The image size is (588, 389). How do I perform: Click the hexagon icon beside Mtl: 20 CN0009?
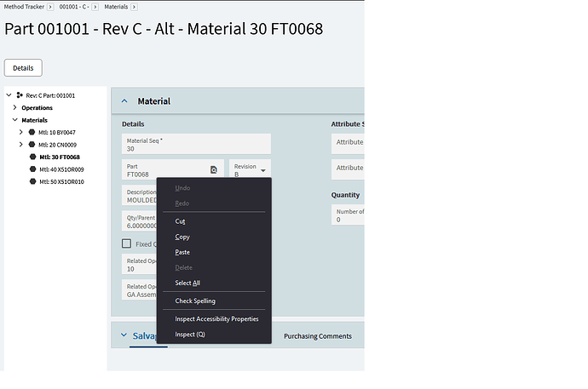coord(32,145)
